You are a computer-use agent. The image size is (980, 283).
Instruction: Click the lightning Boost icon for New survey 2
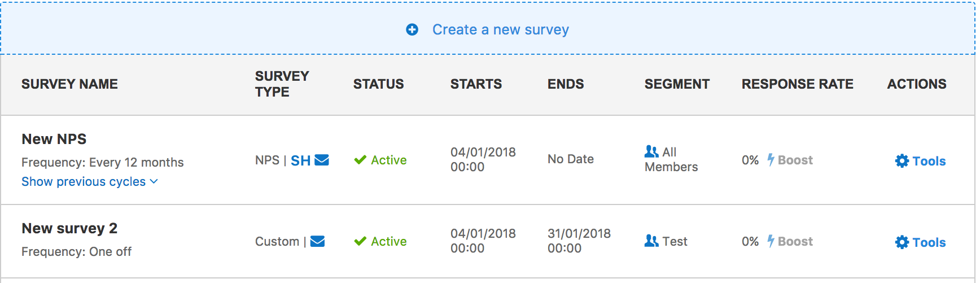pyautogui.click(x=771, y=241)
